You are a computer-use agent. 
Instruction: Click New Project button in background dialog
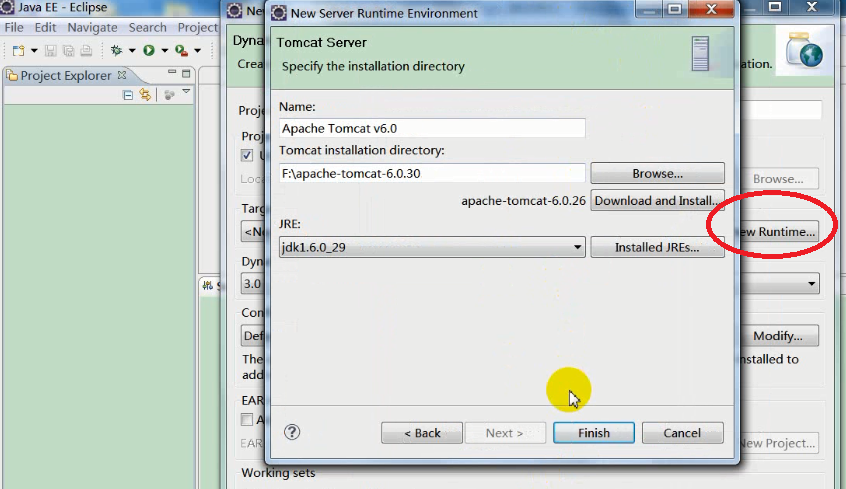[778, 443]
